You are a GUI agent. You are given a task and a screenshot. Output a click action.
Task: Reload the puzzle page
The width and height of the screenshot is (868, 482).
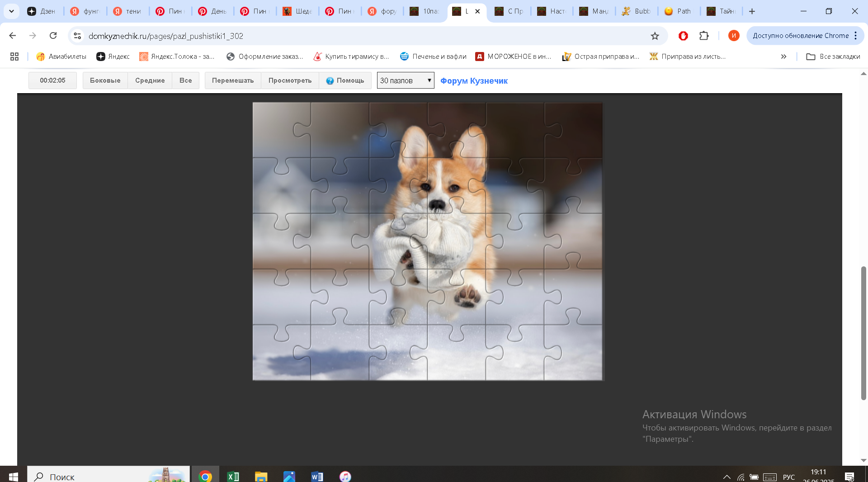coord(53,36)
